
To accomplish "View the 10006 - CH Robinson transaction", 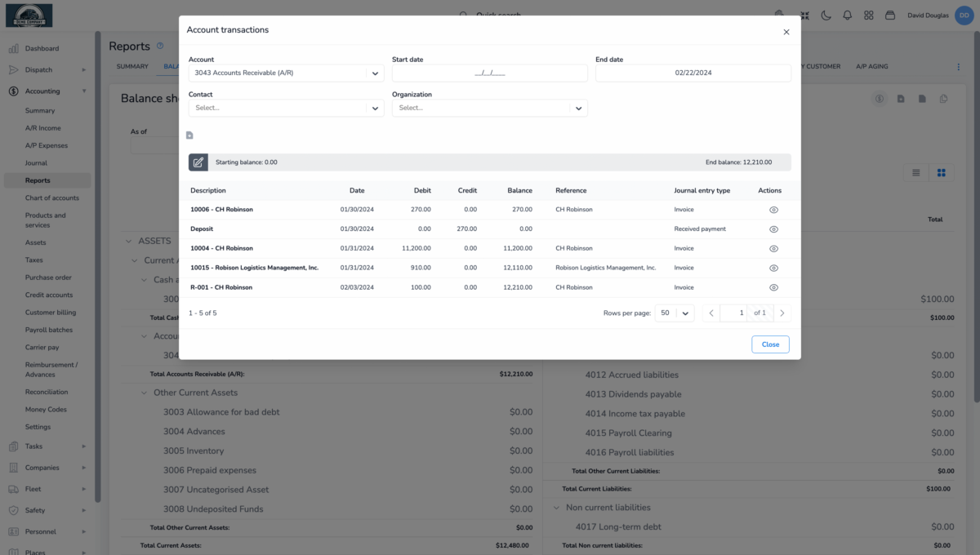I will [773, 210].
